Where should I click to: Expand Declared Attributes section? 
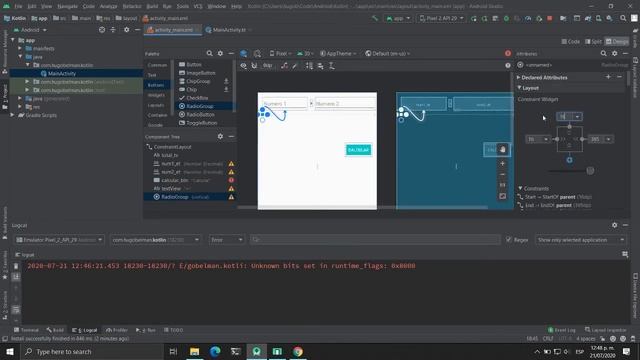point(518,77)
